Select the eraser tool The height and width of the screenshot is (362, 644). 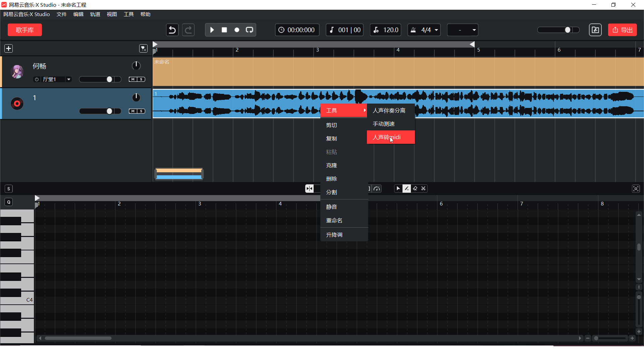[415, 189]
